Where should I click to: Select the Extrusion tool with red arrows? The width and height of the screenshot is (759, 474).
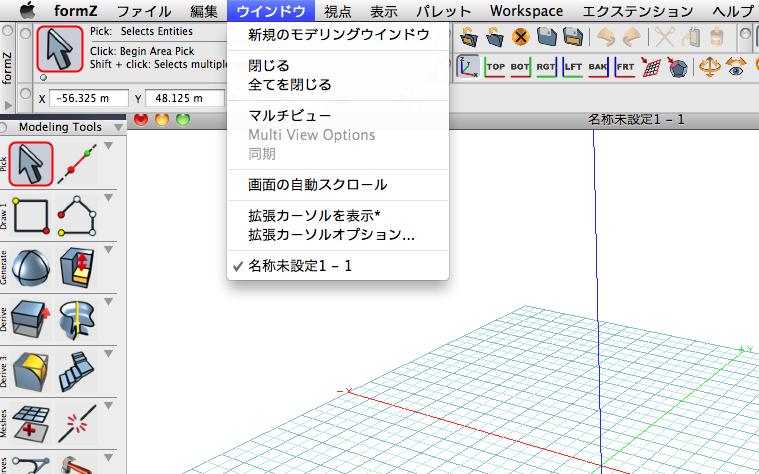(77, 268)
